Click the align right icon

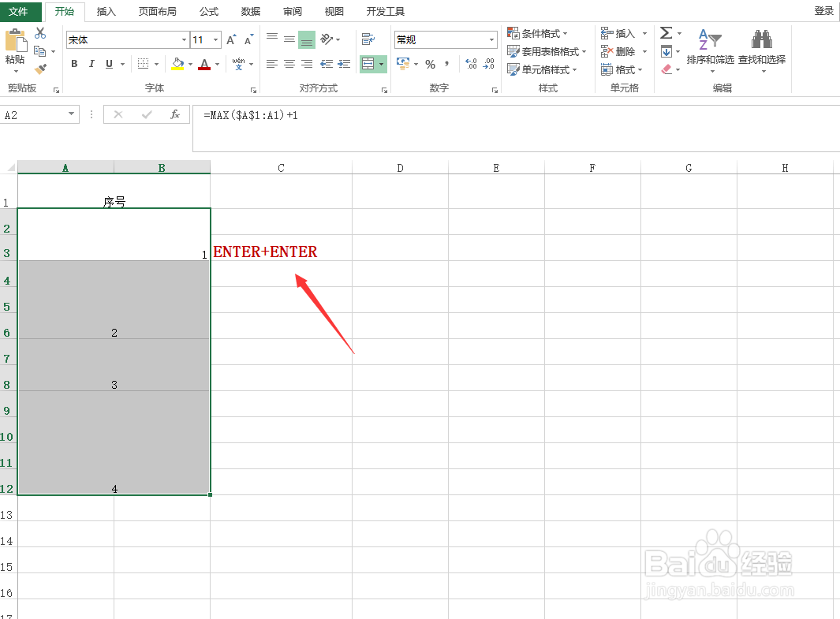point(307,64)
